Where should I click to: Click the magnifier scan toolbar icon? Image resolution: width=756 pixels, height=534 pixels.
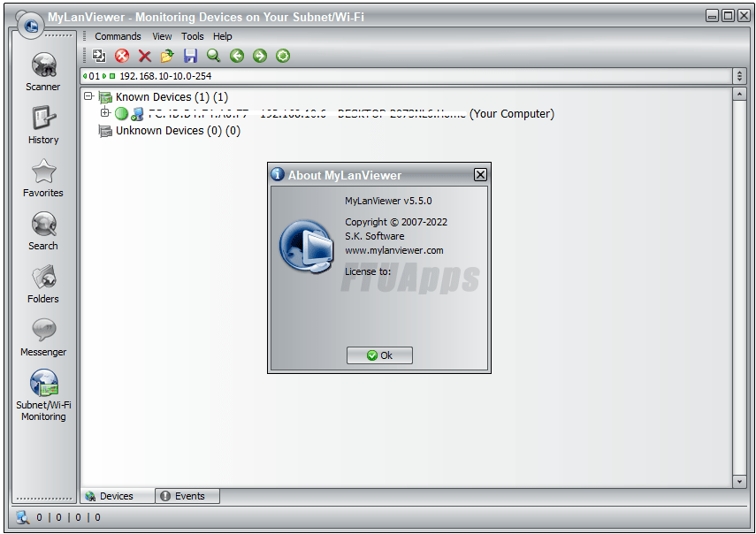coord(213,56)
